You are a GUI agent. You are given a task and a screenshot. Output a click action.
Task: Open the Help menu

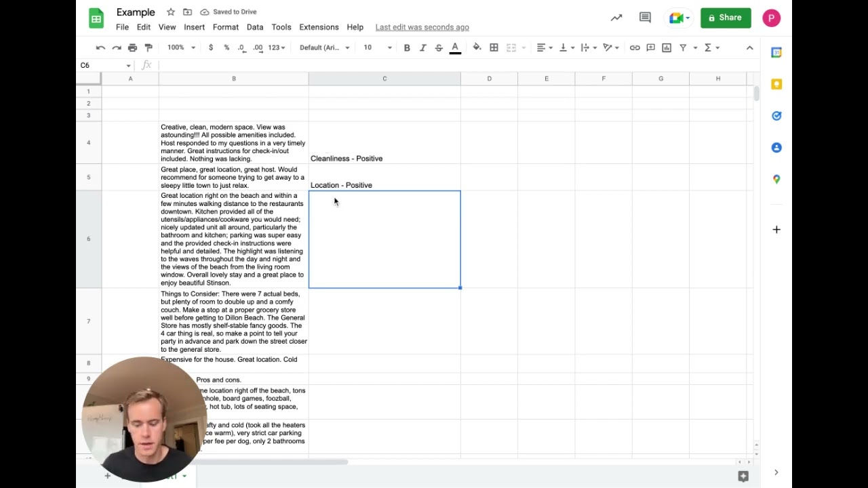point(355,27)
